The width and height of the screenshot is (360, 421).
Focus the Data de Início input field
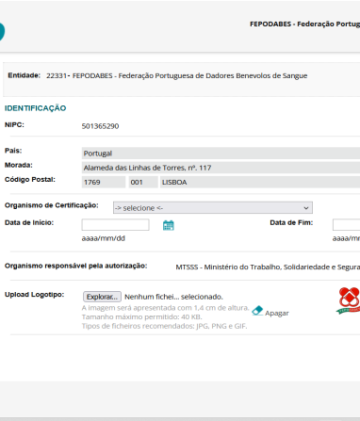115,225
